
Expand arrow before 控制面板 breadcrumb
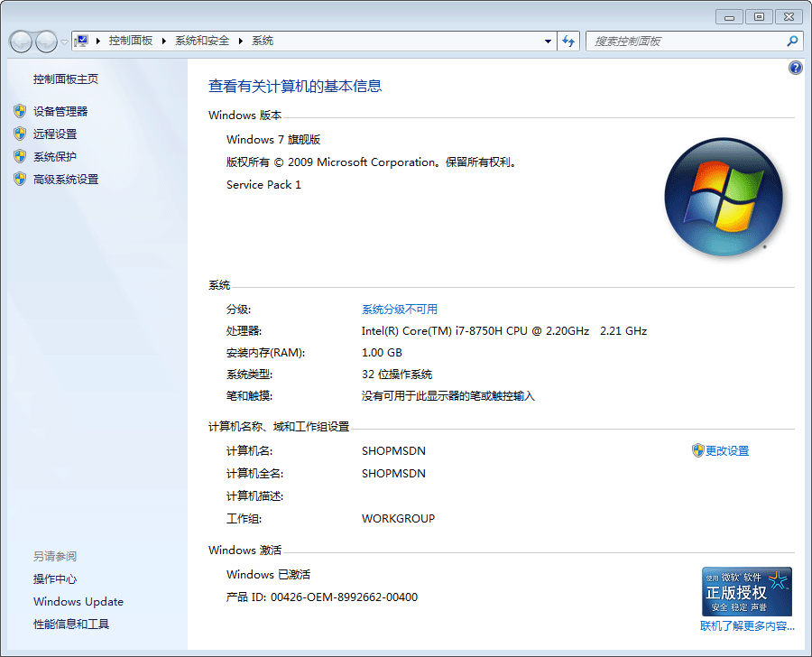pyautogui.click(x=97, y=41)
